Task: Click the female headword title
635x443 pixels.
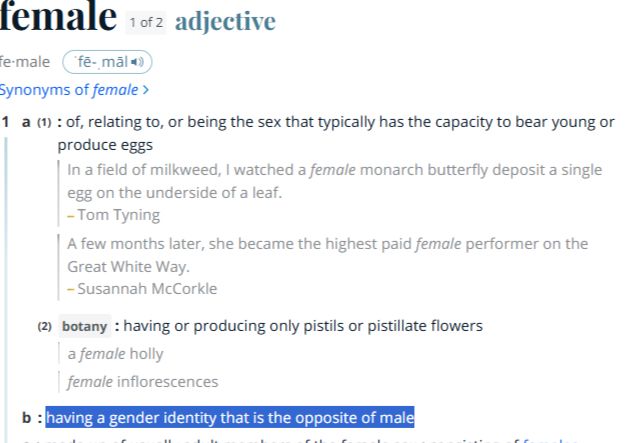Action: click(x=58, y=16)
